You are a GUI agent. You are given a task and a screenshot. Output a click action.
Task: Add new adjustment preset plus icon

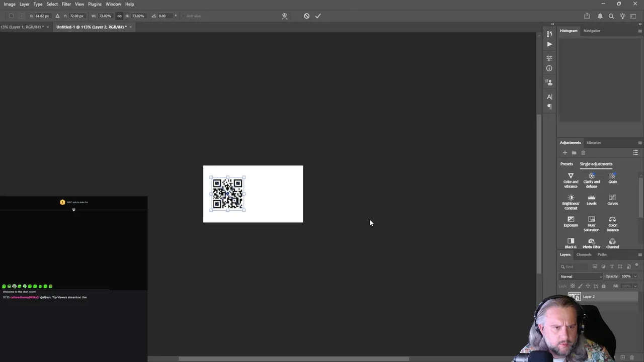[565, 153]
